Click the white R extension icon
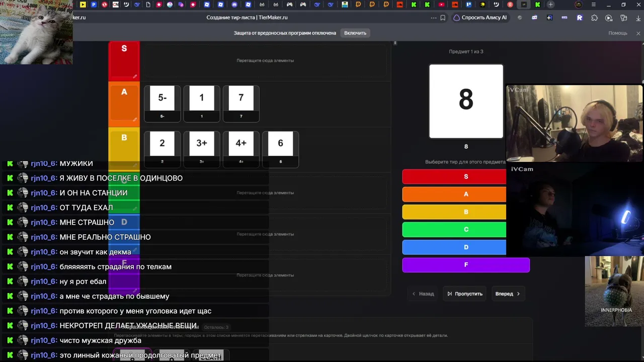644x362 pixels. point(580,18)
